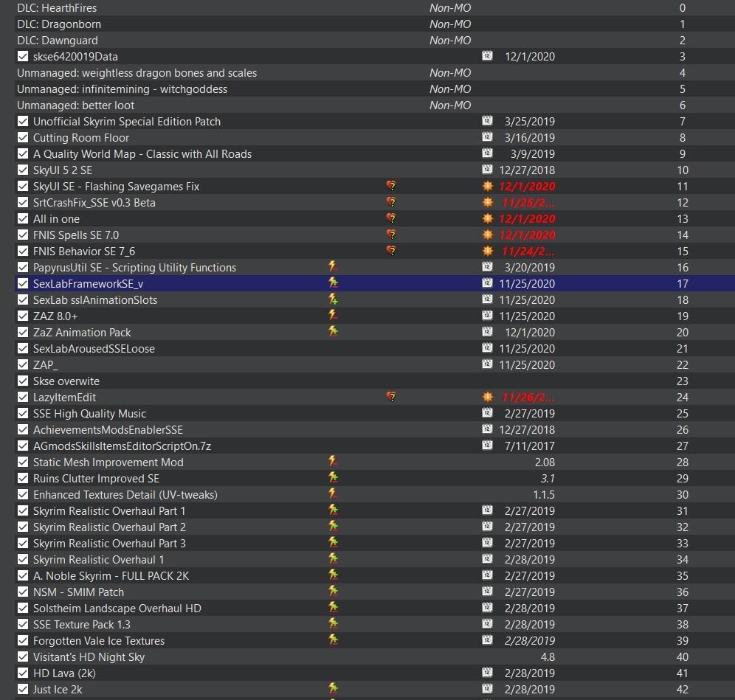Click calendar icon on Unofficial Skyrim Special Edition Patch
Screen dimensions: 735x700
[488, 121]
